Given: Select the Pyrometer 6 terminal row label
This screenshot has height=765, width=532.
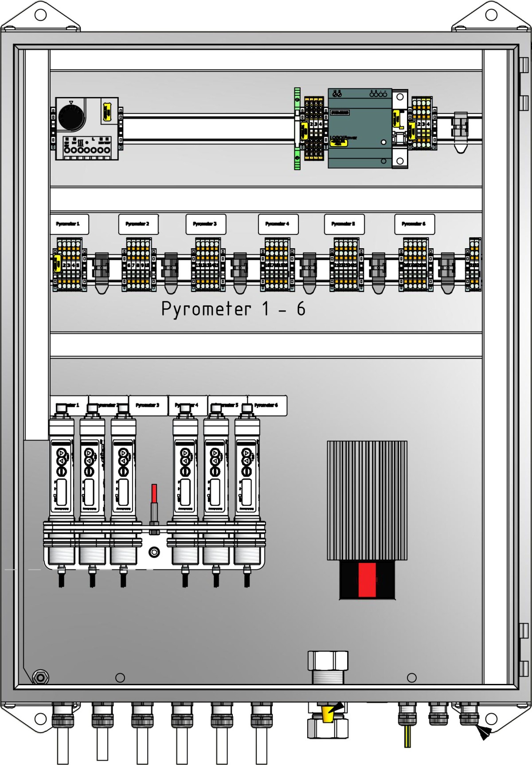Looking at the screenshot, I should (x=414, y=224).
